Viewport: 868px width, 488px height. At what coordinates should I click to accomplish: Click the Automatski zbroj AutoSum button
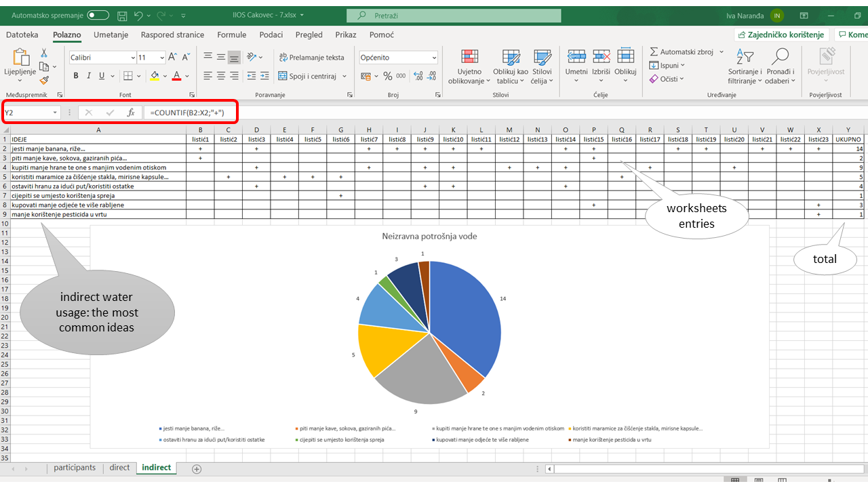pyautogui.click(x=682, y=52)
